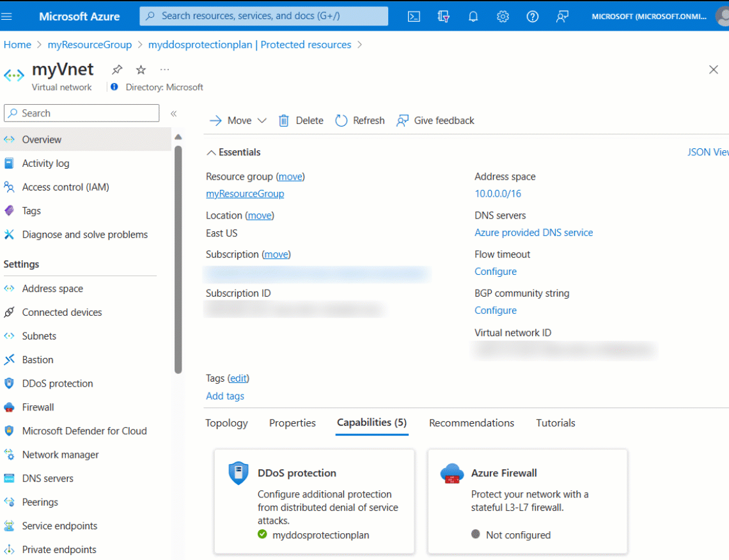Click the Connected devices plug icon

(9, 313)
